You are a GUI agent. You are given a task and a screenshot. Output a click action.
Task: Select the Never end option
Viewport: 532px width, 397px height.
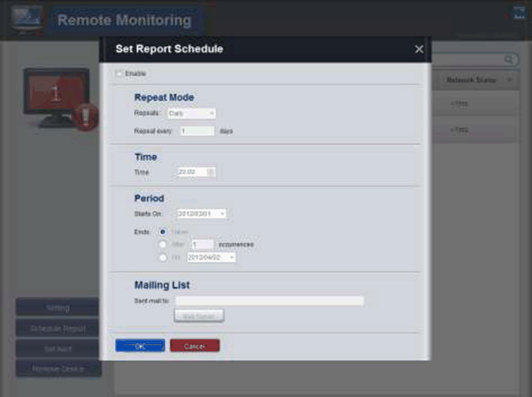point(163,232)
